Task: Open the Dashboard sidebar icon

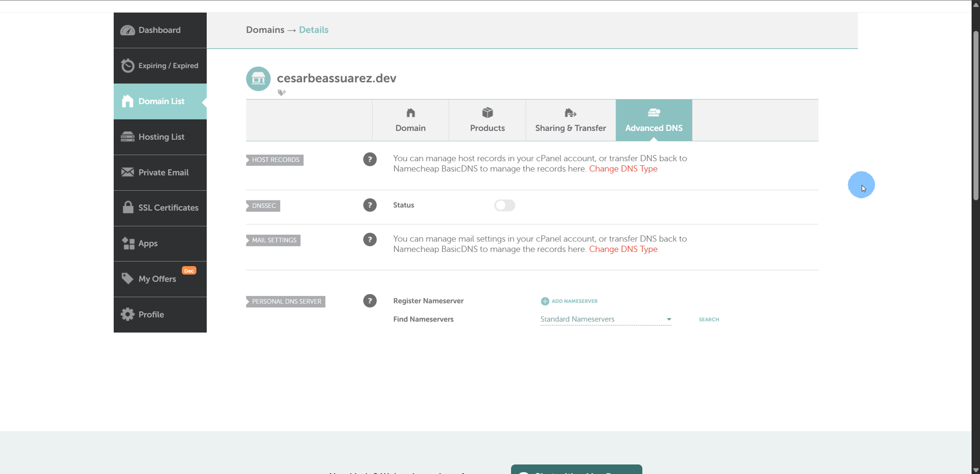Action: coord(127,30)
